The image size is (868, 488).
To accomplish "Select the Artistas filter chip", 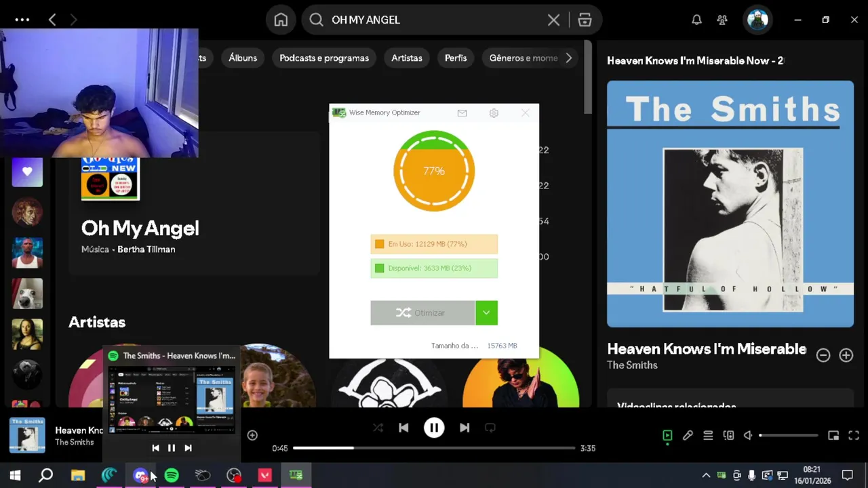I will 407,58.
